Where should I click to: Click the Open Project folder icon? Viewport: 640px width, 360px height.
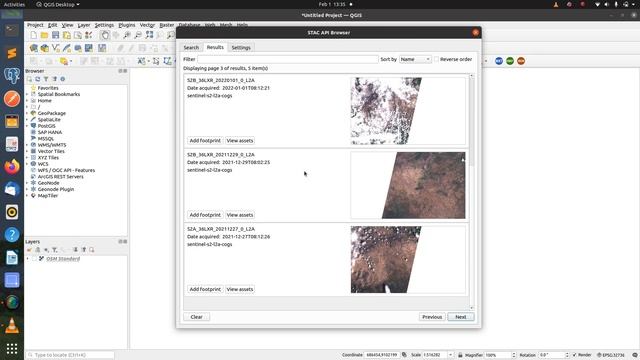pyautogui.click(x=44, y=36)
